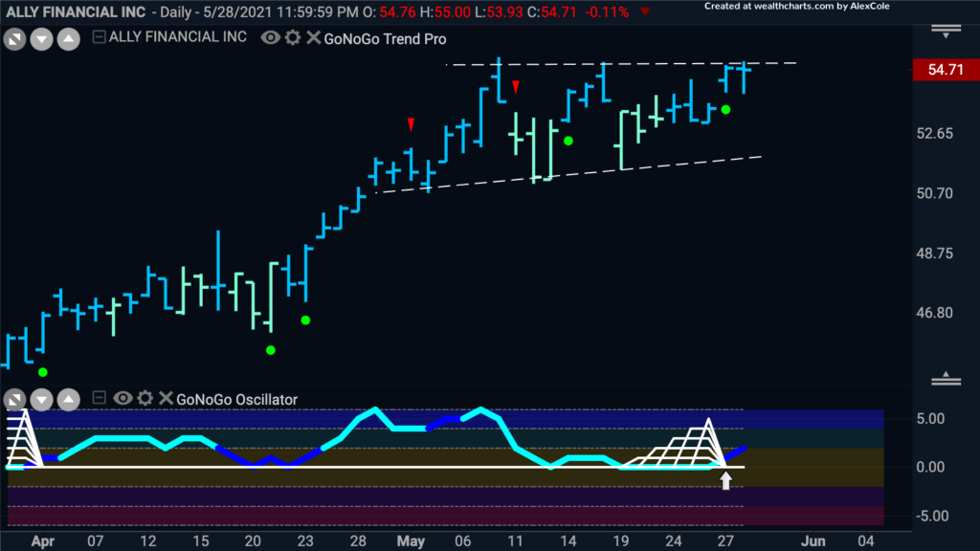Click the close value C:54.71
Screen dimensions: 980x551
pyautogui.click(x=551, y=11)
